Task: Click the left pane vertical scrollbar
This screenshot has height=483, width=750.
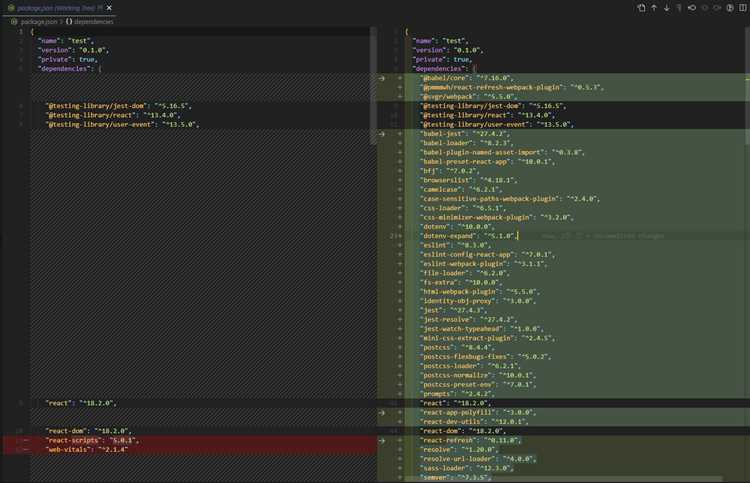Action: (x=373, y=86)
